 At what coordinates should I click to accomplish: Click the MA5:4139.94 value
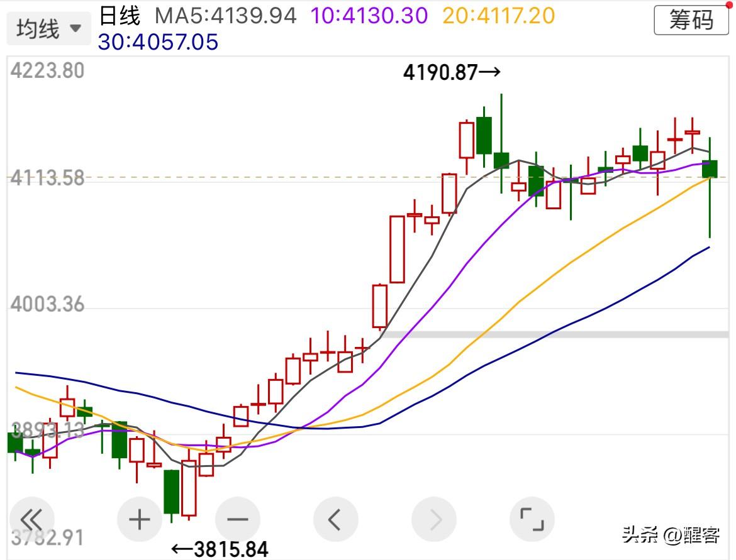point(226,16)
